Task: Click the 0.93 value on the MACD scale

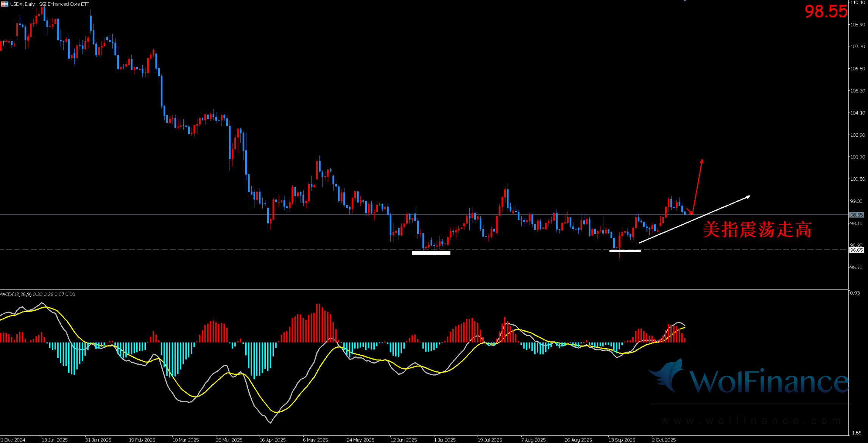Action: pyautogui.click(x=855, y=293)
